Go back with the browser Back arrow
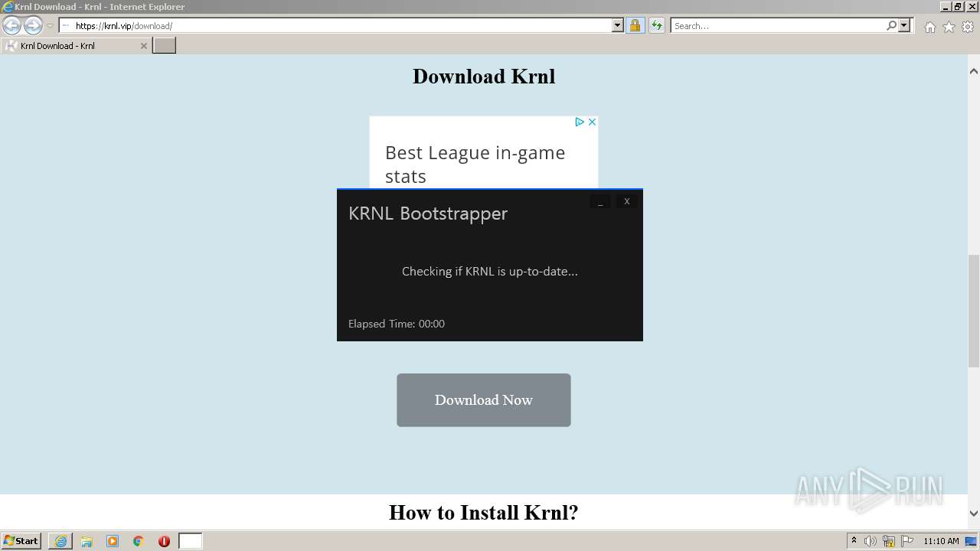980x551 pixels. click(11, 25)
